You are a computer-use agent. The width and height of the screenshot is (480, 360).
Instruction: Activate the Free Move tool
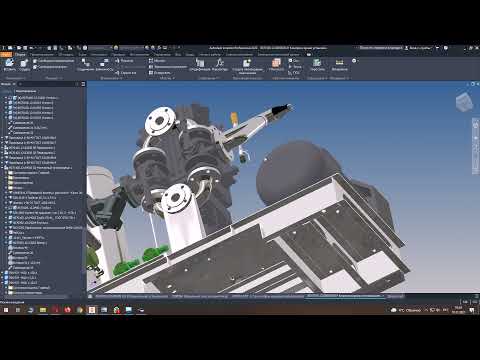(x=53, y=61)
